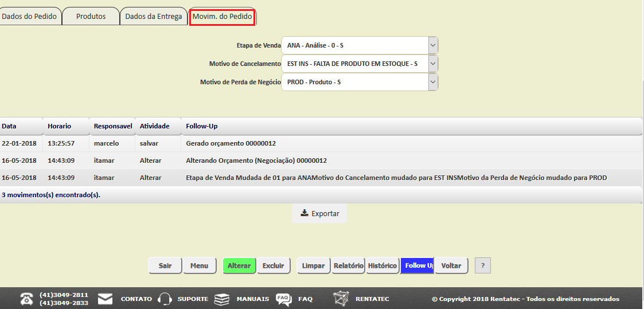Switch to the Dados do Pedido tab
This screenshot has height=309, width=644.
29,17
